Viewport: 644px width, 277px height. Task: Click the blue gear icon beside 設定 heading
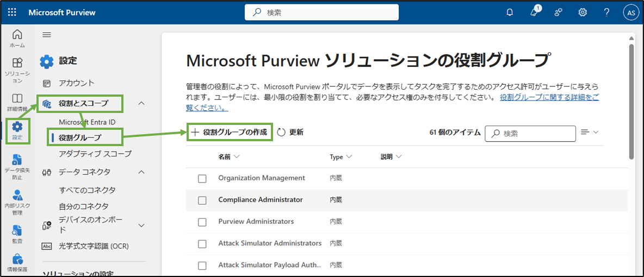tap(47, 61)
